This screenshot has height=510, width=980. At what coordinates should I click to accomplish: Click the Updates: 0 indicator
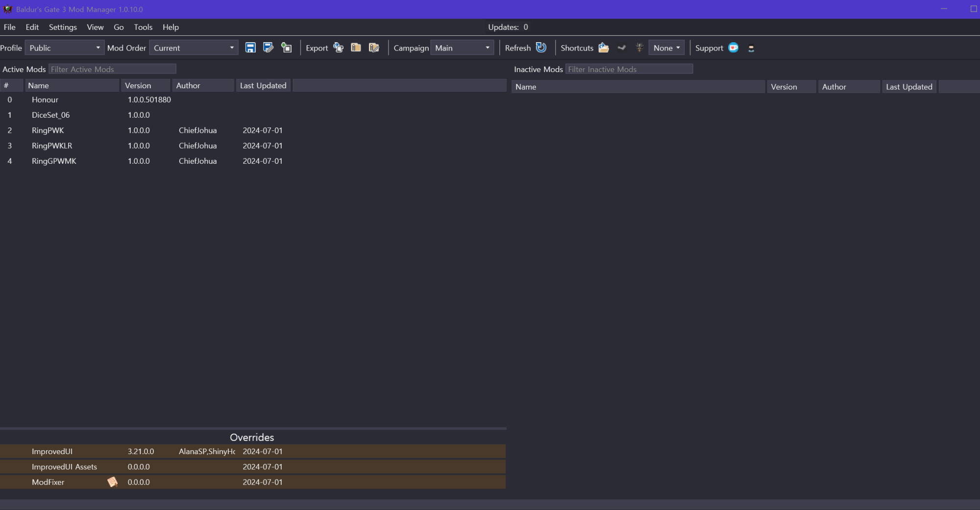pyautogui.click(x=508, y=27)
